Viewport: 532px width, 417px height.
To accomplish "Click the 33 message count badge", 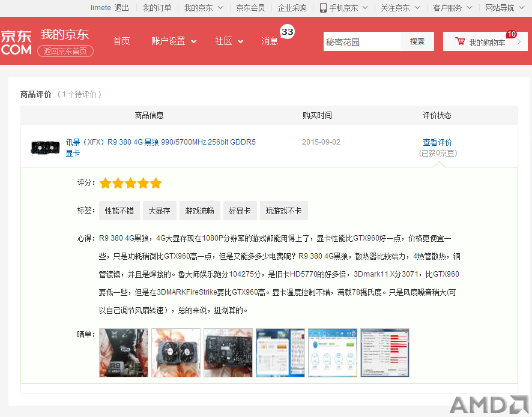I will (x=288, y=32).
